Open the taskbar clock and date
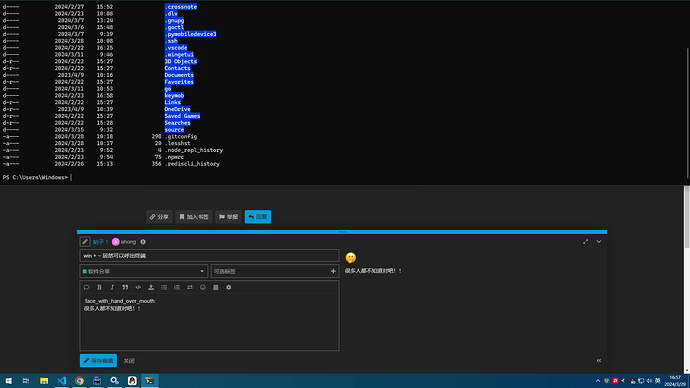 pyautogui.click(x=676, y=381)
